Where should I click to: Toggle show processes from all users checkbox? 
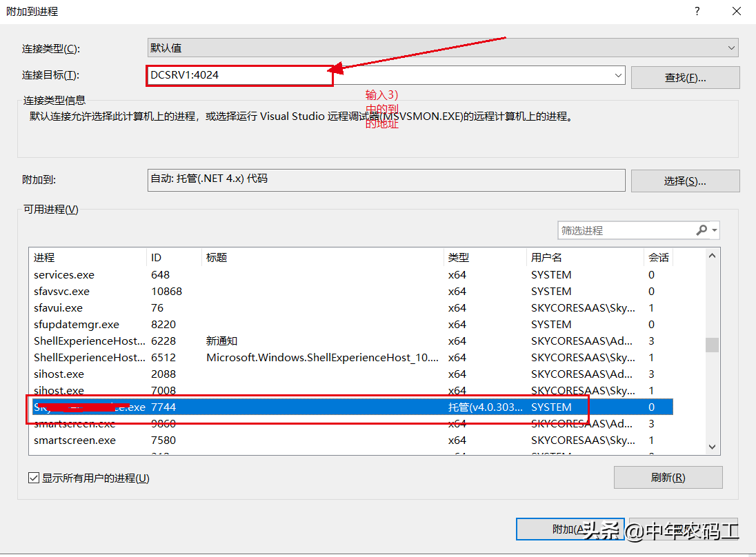click(x=34, y=478)
